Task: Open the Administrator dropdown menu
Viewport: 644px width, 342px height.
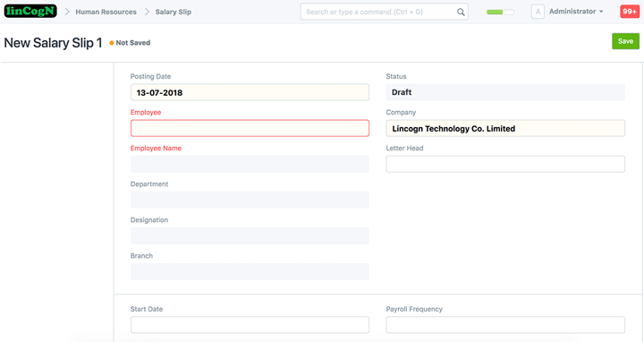Action: 576,12
